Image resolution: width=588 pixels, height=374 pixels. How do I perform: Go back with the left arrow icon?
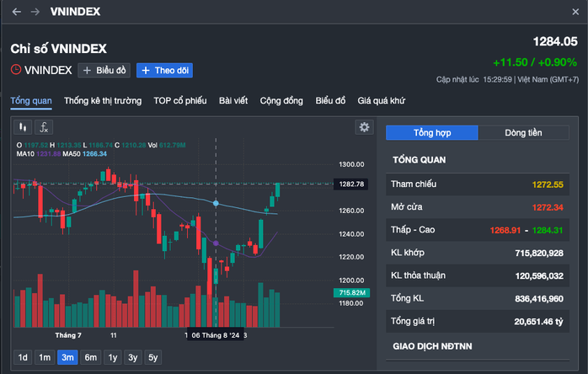pyautogui.click(x=17, y=12)
